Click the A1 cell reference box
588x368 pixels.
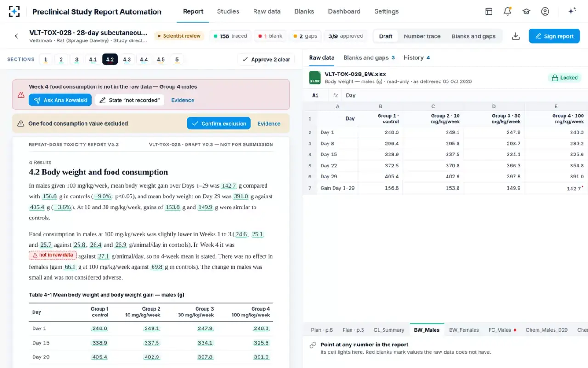coord(315,95)
